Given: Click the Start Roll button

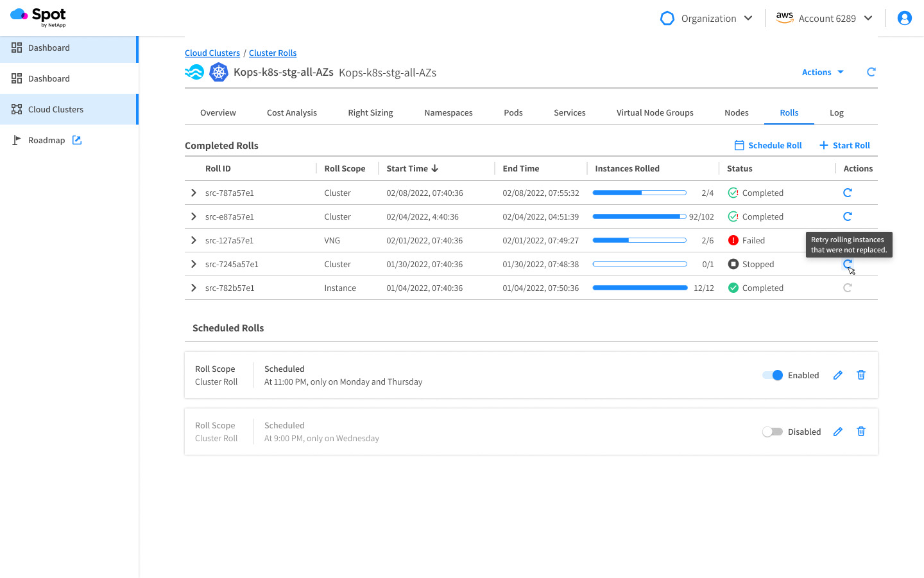Looking at the screenshot, I should click(x=844, y=145).
